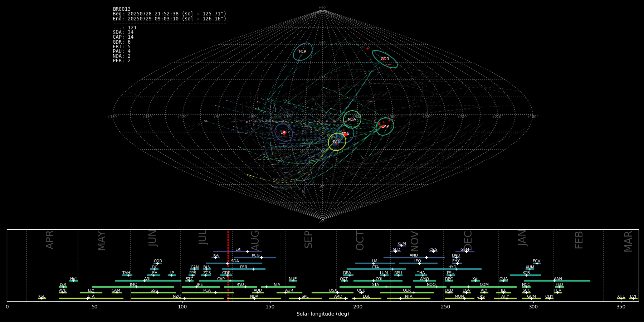Click the APR month label
The image size is (644, 322).
[x=50, y=240]
